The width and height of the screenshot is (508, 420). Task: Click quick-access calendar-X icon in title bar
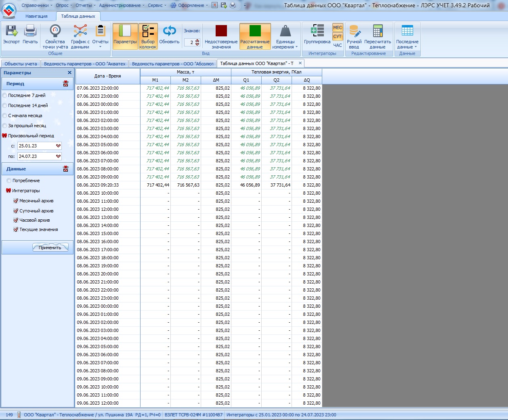click(x=215, y=5)
